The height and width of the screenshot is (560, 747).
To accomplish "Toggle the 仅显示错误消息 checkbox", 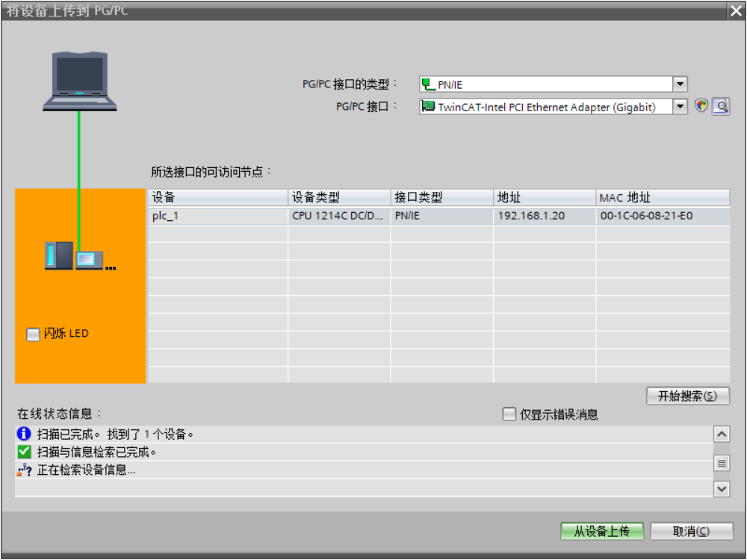I will pyautogui.click(x=509, y=414).
